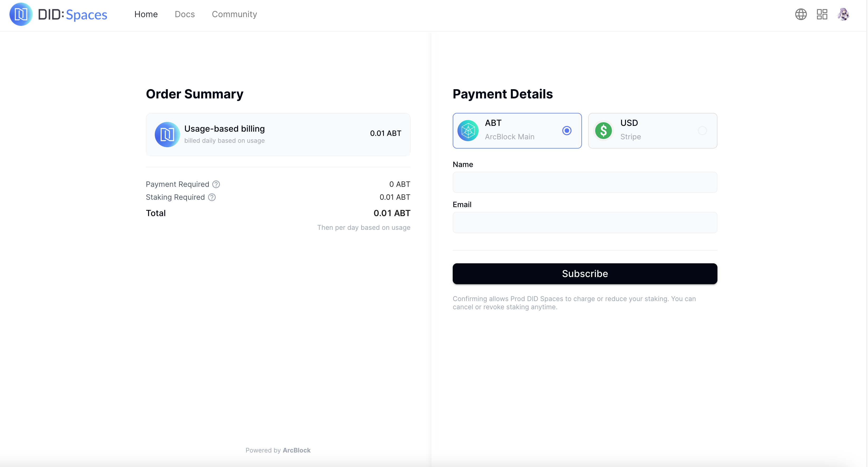Screen dimensions: 868x467
Task: Open the apps grid icon
Action: coord(822,14)
